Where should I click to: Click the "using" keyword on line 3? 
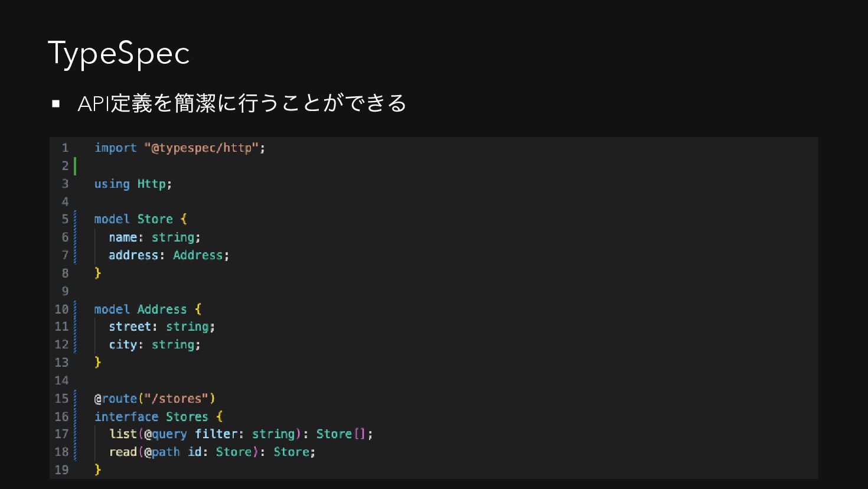tap(112, 184)
